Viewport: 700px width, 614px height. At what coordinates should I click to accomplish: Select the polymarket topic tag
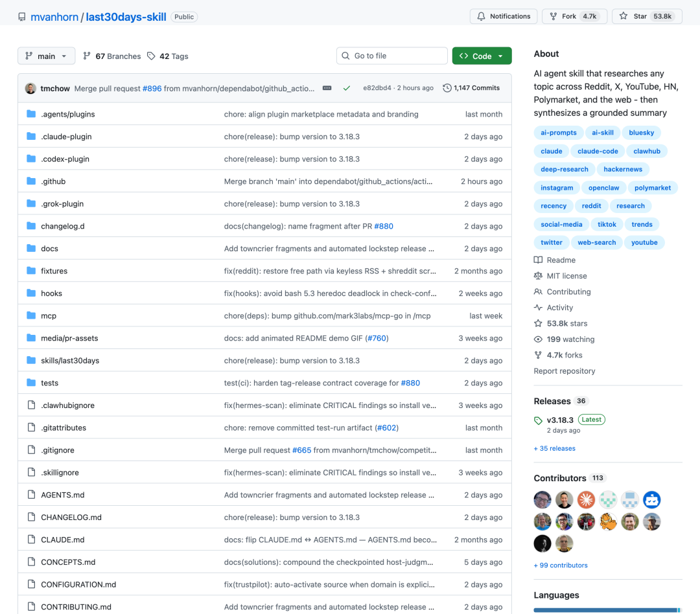click(653, 187)
